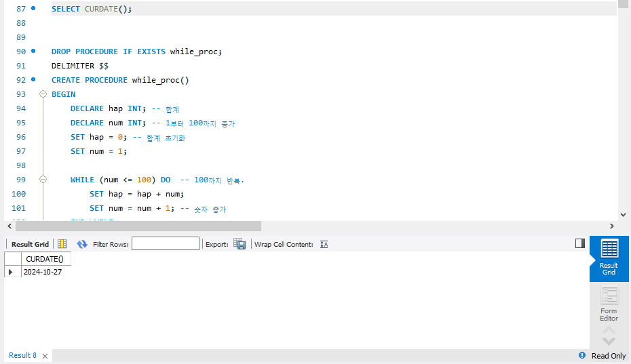Click the Filter Rows input field
This screenshot has width=631, height=364.
(166, 244)
